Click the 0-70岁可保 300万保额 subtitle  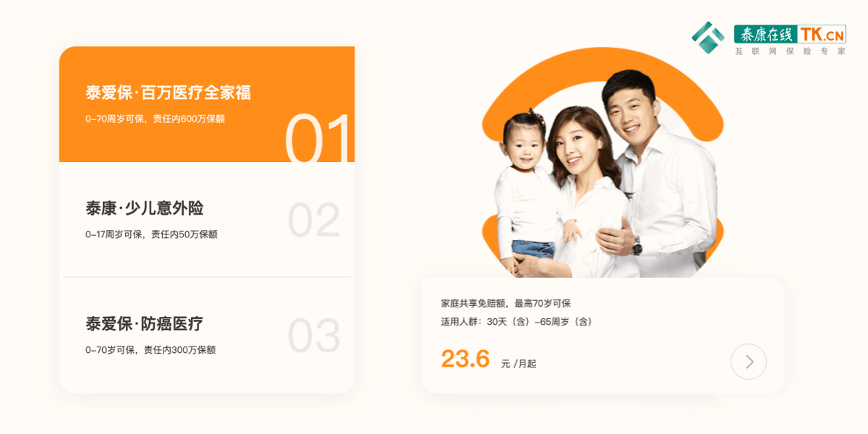pos(150,350)
